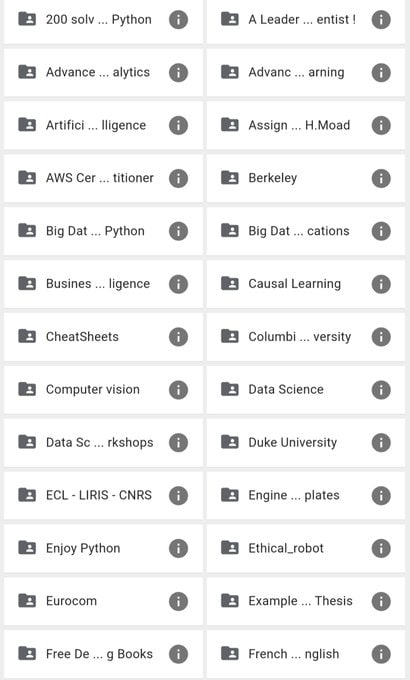View info for CheatSheets folder

coord(178,337)
